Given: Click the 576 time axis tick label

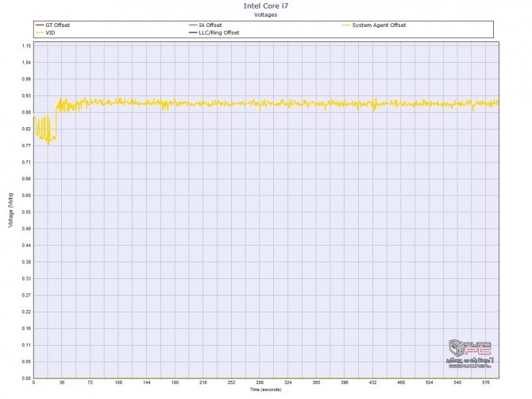Looking at the screenshot, I should (x=485, y=382).
